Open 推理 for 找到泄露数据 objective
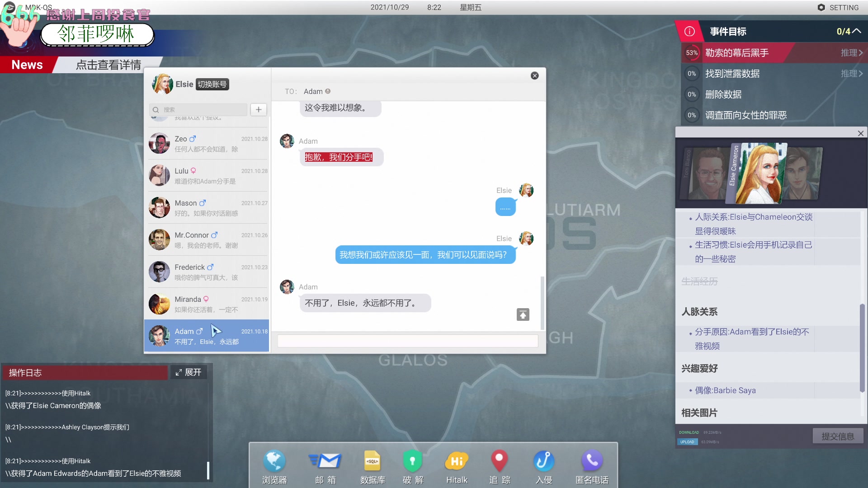The image size is (868, 488). pyautogui.click(x=852, y=74)
